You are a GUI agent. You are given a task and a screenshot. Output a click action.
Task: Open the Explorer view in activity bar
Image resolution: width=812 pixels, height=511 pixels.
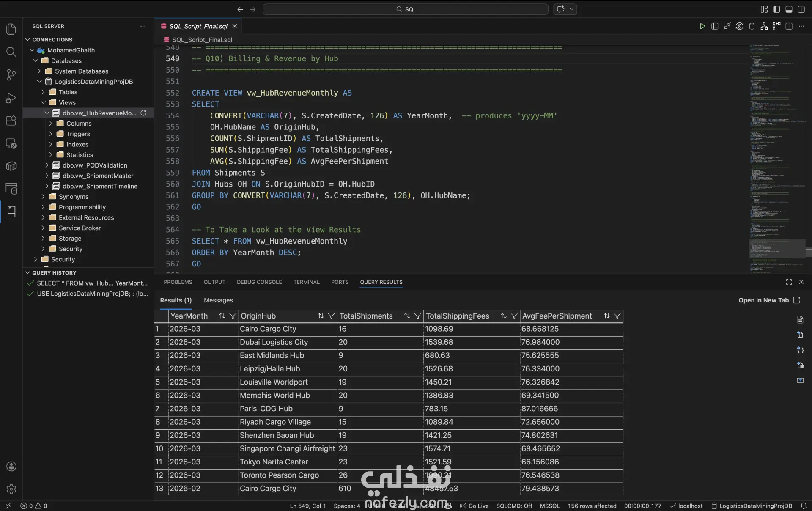click(11, 29)
